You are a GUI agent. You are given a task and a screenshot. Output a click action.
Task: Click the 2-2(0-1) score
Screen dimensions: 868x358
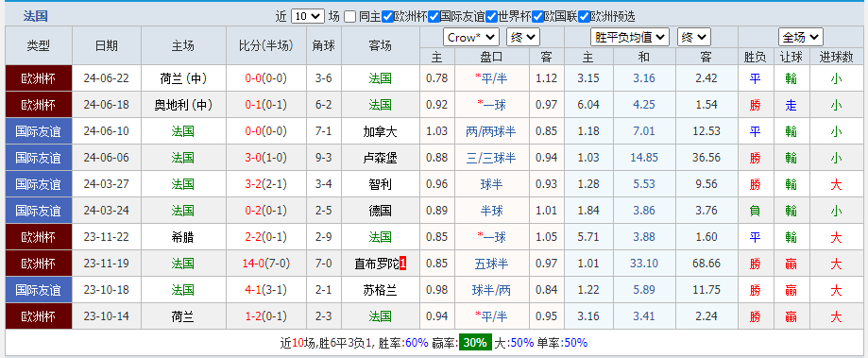point(266,237)
